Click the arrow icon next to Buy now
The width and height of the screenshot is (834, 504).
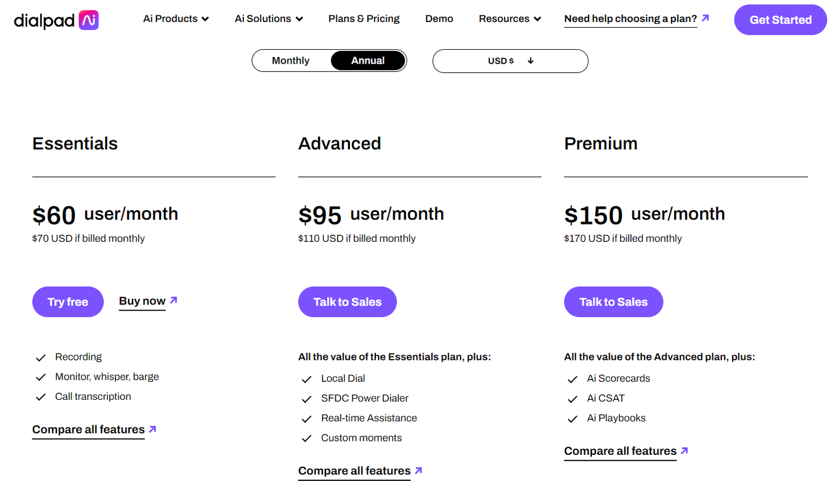[x=174, y=300]
